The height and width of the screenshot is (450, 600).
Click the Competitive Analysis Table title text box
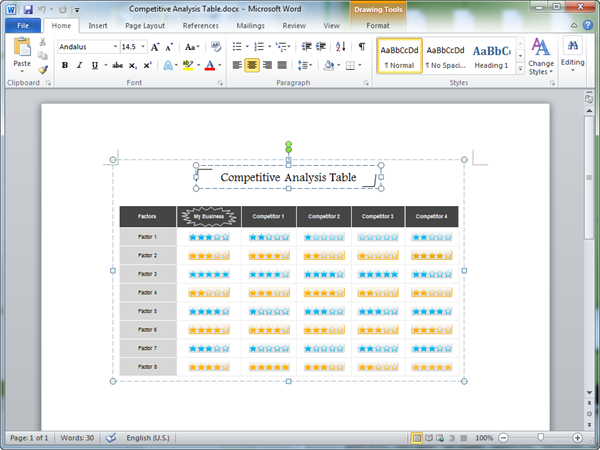288,177
